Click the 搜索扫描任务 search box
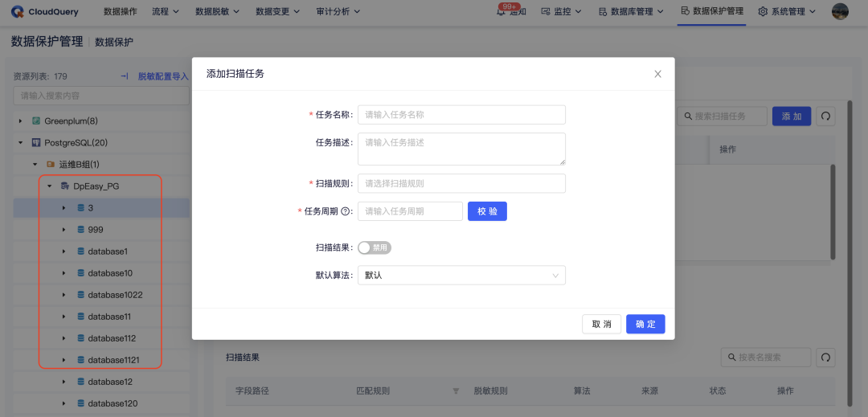This screenshot has width=868, height=417. pos(722,117)
